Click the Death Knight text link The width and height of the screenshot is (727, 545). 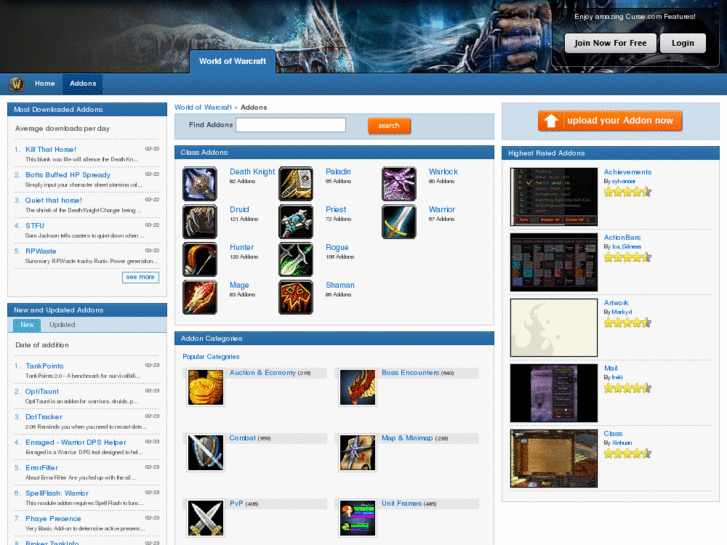point(252,172)
